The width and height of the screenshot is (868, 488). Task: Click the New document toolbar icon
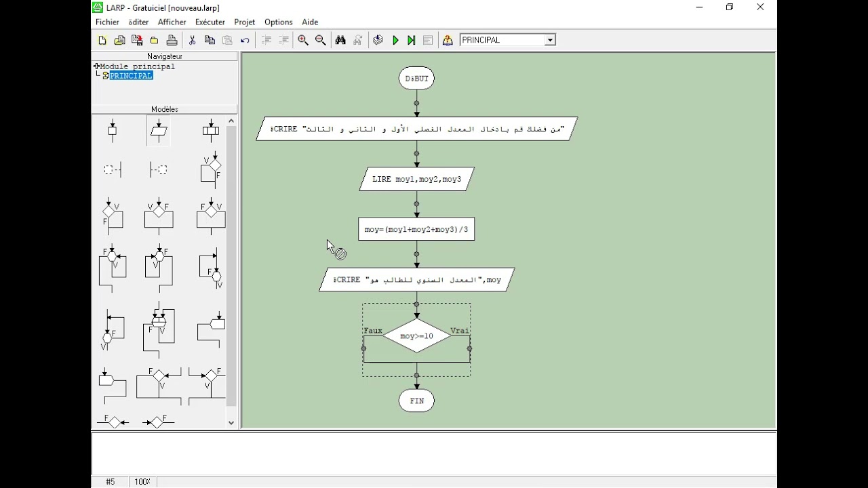tap(102, 40)
